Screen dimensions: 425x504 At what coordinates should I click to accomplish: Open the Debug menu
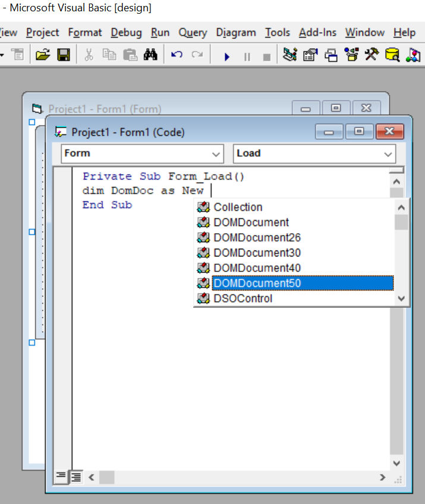point(126,33)
